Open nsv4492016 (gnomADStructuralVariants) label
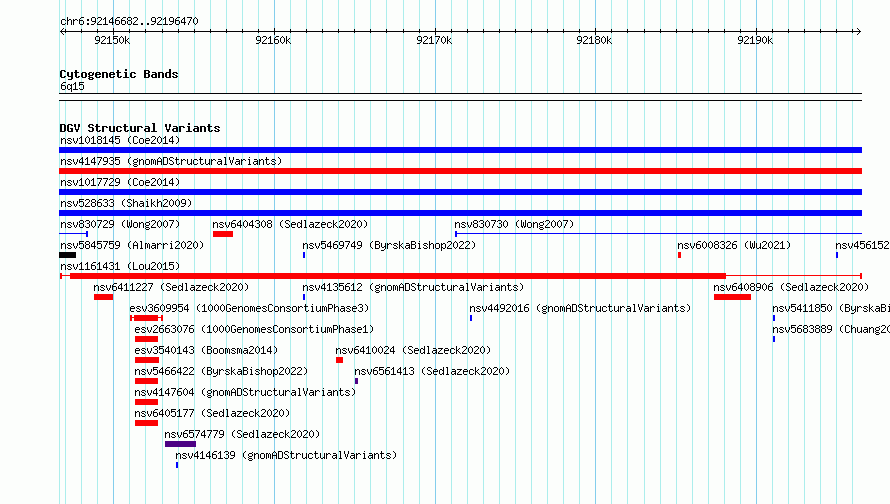Viewport: 890px width, 504px height. coord(580,308)
